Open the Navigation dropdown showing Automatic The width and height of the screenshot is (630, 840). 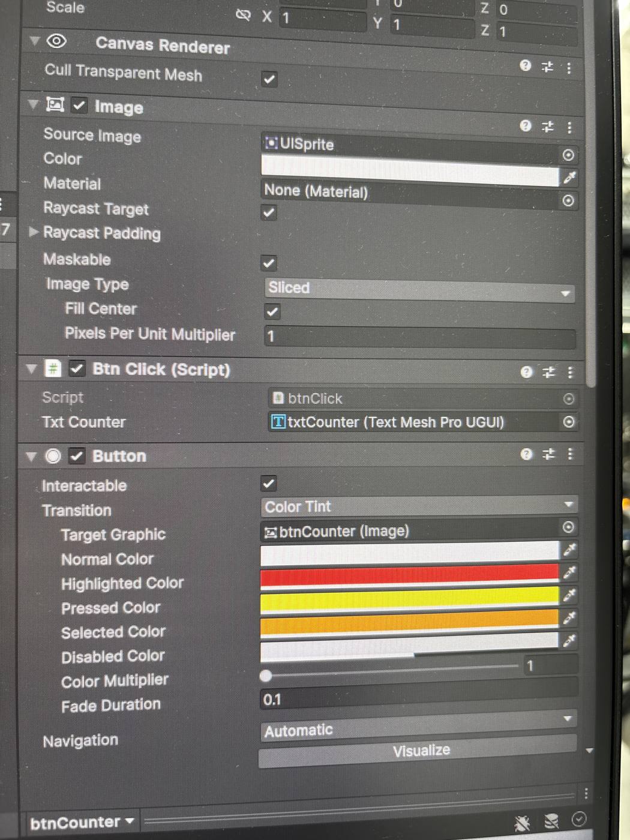pyautogui.click(x=418, y=726)
